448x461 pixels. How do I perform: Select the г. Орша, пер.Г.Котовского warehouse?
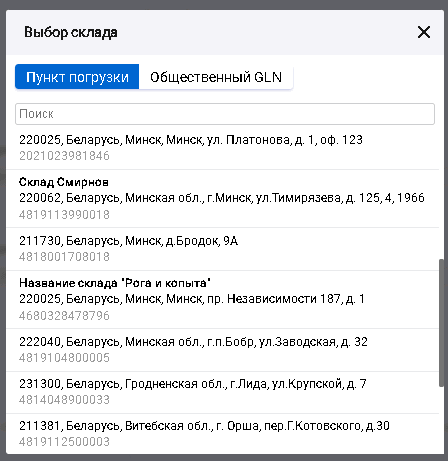click(222, 434)
